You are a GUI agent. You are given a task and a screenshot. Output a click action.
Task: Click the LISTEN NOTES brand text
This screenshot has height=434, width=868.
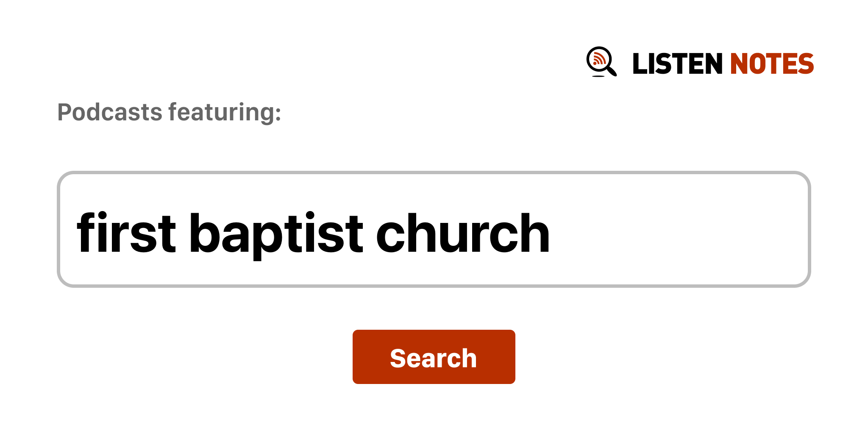point(723,64)
